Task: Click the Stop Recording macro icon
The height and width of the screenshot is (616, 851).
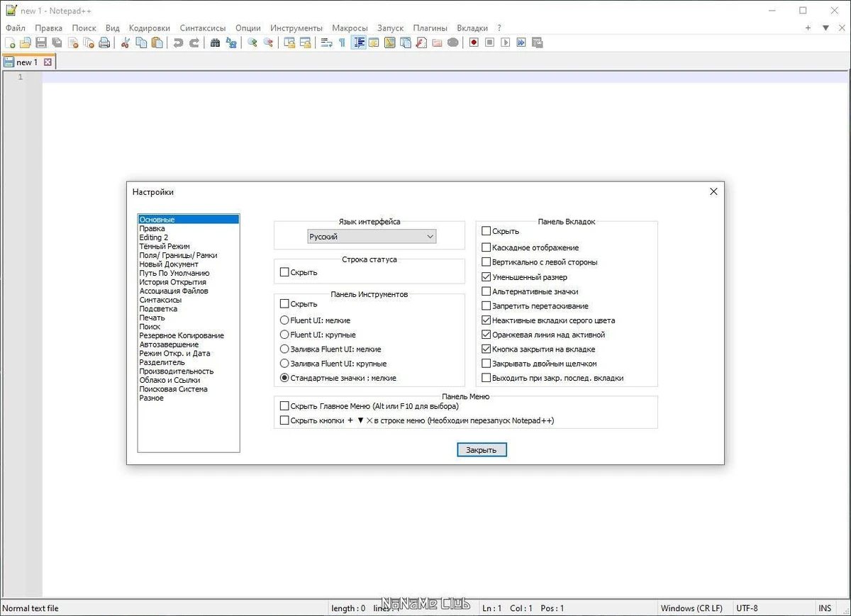Action: click(x=489, y=43)
